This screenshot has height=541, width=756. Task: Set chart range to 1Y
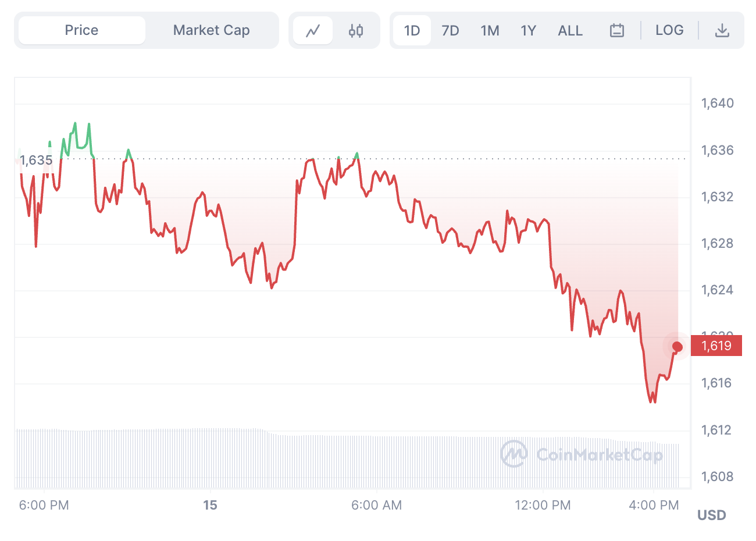click(528, 30)
